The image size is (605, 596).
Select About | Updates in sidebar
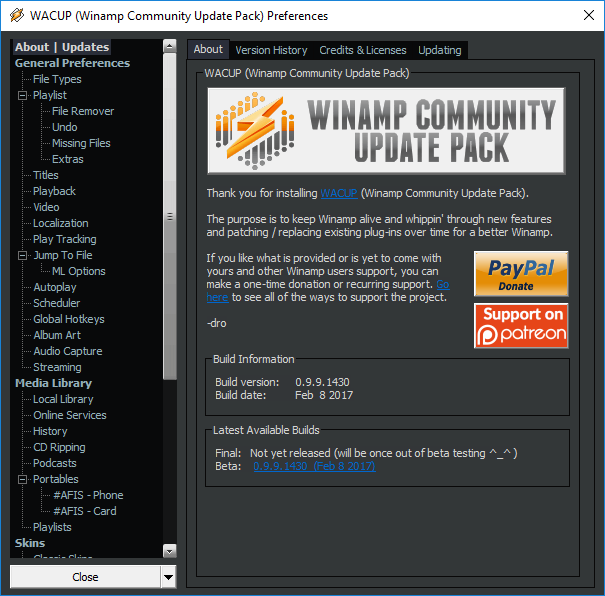62,47
